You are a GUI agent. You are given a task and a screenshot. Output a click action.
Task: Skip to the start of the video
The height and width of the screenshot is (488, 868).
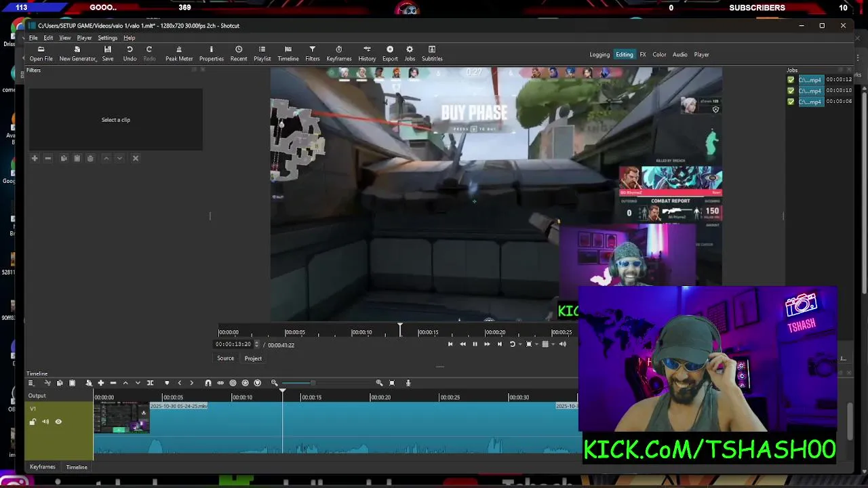click(450, 344)
